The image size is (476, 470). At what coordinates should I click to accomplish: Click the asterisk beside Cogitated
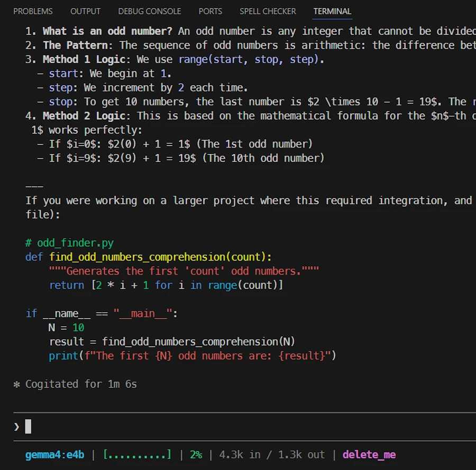tap(17, 384)
